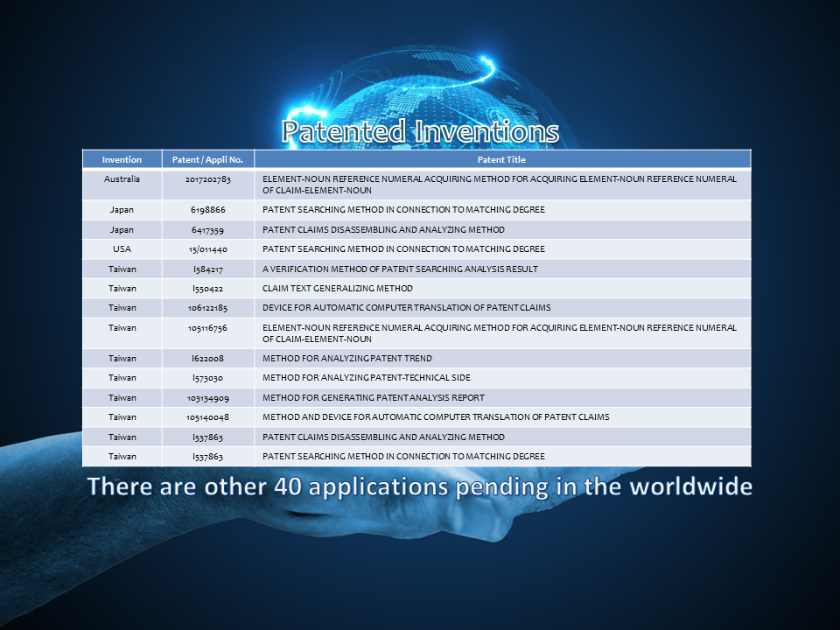Click application number 106122185
Viewport: 840px width, 630px height.
click(x=208, y=308)
